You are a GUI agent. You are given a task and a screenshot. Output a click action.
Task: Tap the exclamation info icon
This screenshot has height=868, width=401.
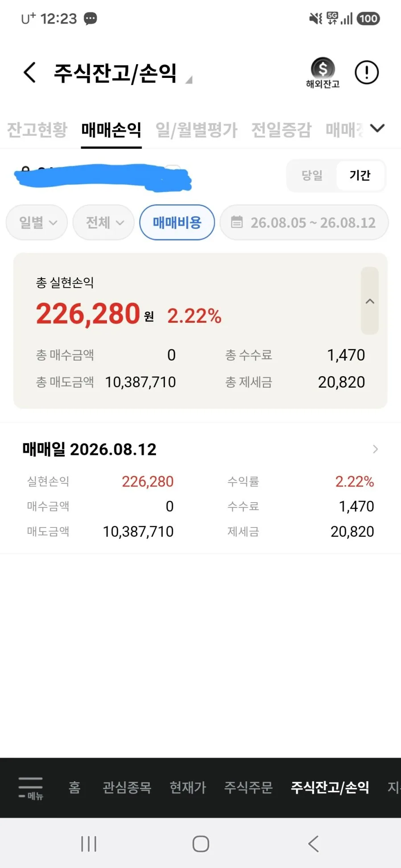tap(366, 72)
